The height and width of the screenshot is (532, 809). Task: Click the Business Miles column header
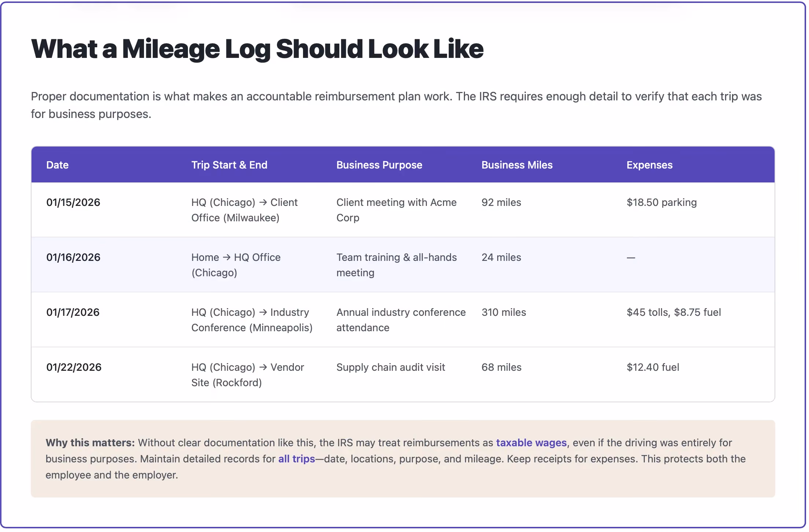coord(517,165)
